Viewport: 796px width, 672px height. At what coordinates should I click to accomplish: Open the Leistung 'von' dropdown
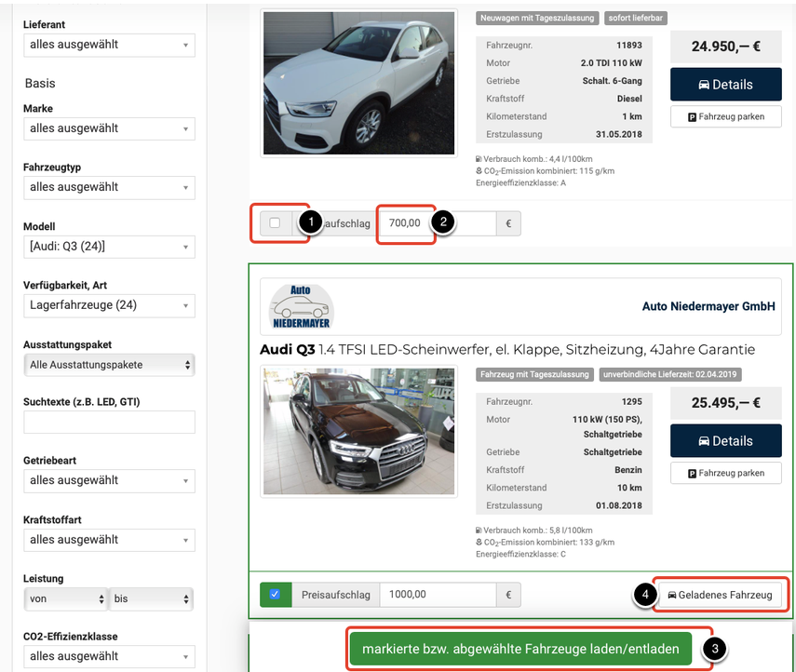(65, 598)
